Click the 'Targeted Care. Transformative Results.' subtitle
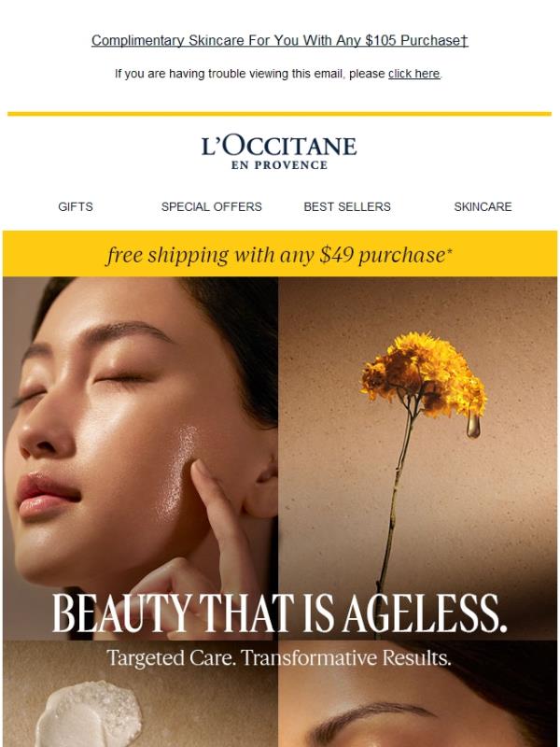The height and width of the screenshot is (747, 560). 278,658
